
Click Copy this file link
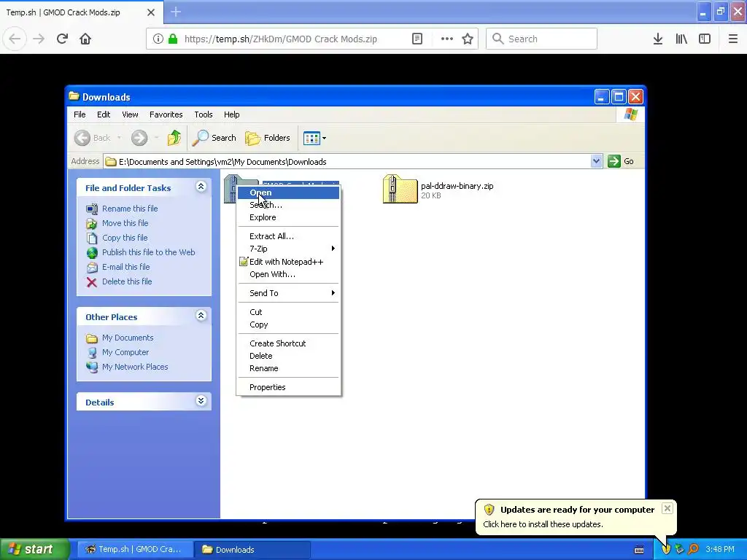click(x=125, y=238)
